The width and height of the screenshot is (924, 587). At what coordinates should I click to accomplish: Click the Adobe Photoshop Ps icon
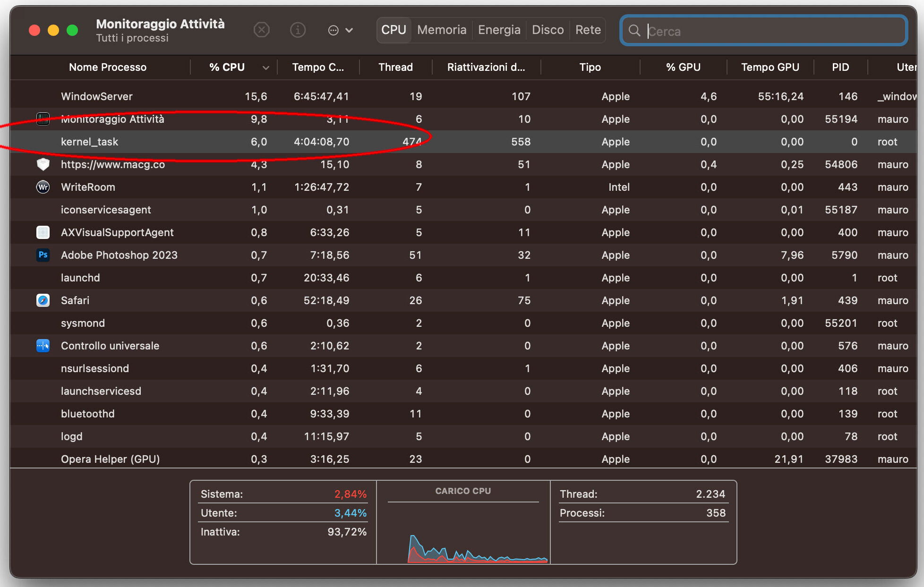(x=43, y=255)
